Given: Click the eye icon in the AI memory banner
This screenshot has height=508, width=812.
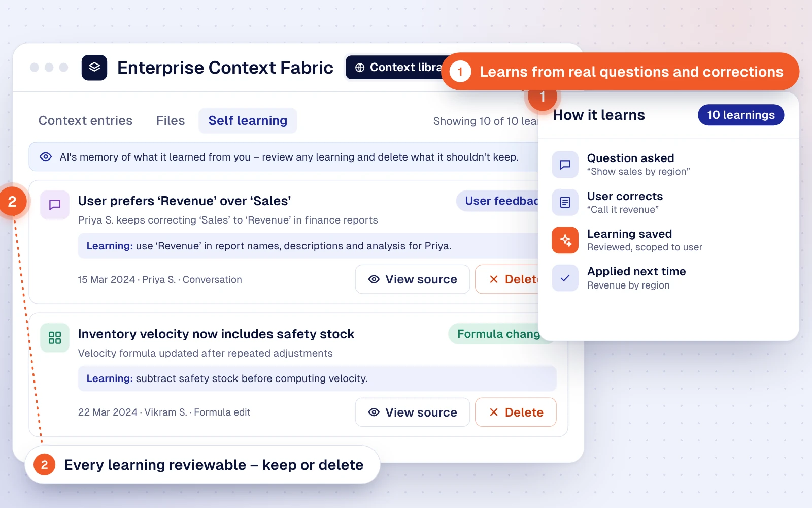Looking at the screenshot, I should pyautogui.click(x=46, y=157).
